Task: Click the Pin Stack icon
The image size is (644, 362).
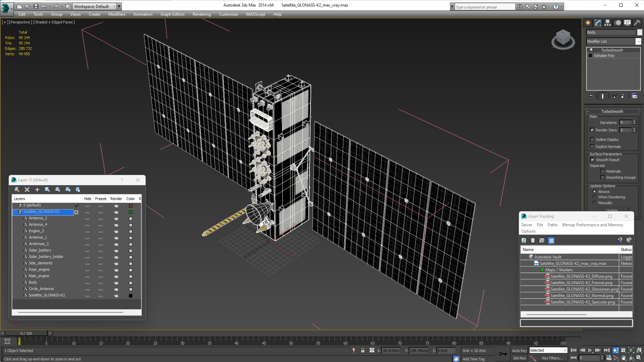Action: coord(591,96)
